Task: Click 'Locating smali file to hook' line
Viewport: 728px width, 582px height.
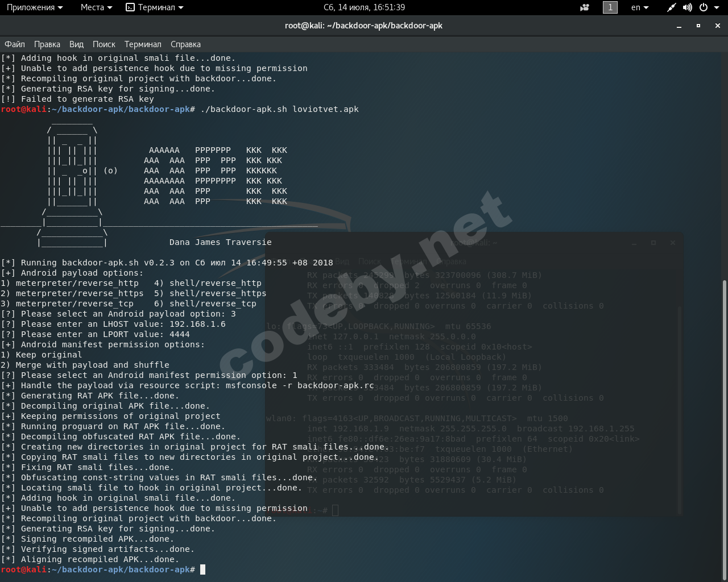Action: (x=151, y=488)
